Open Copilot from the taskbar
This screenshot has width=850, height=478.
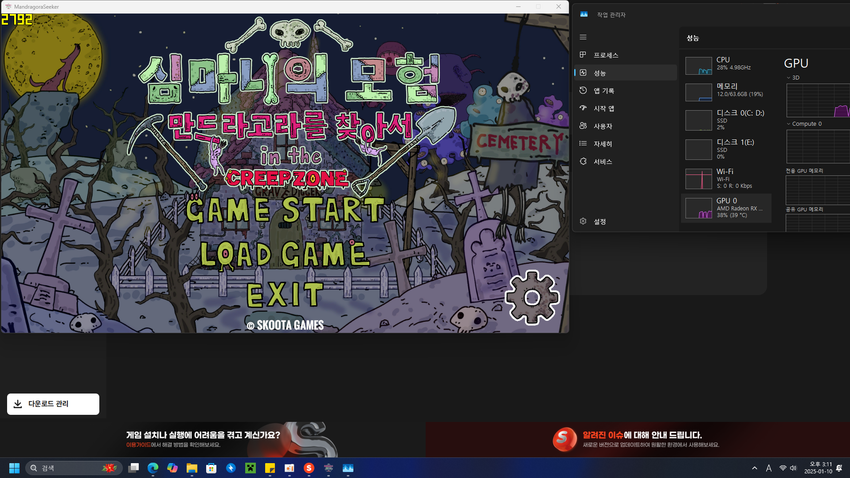click(x=172, y=468)
